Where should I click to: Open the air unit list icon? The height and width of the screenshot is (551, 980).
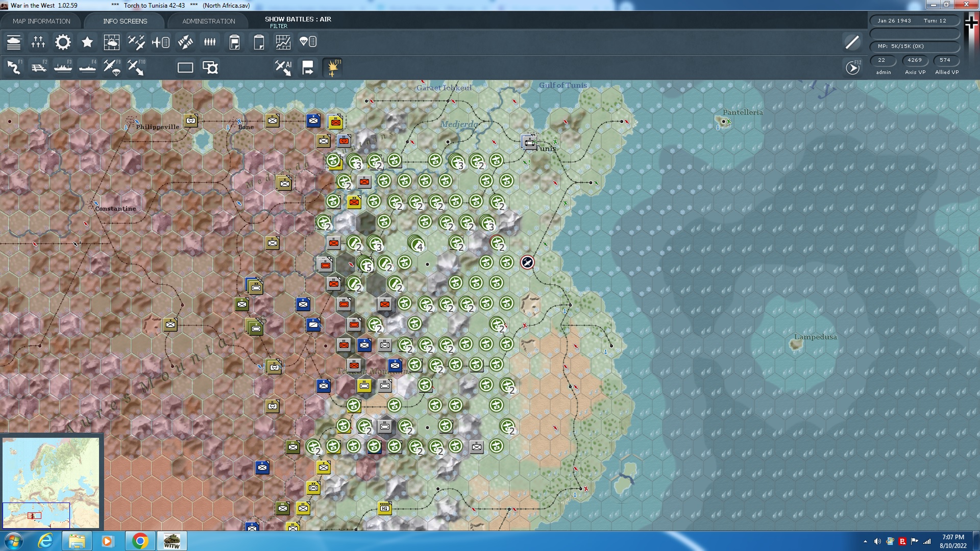tap(161, 42)
